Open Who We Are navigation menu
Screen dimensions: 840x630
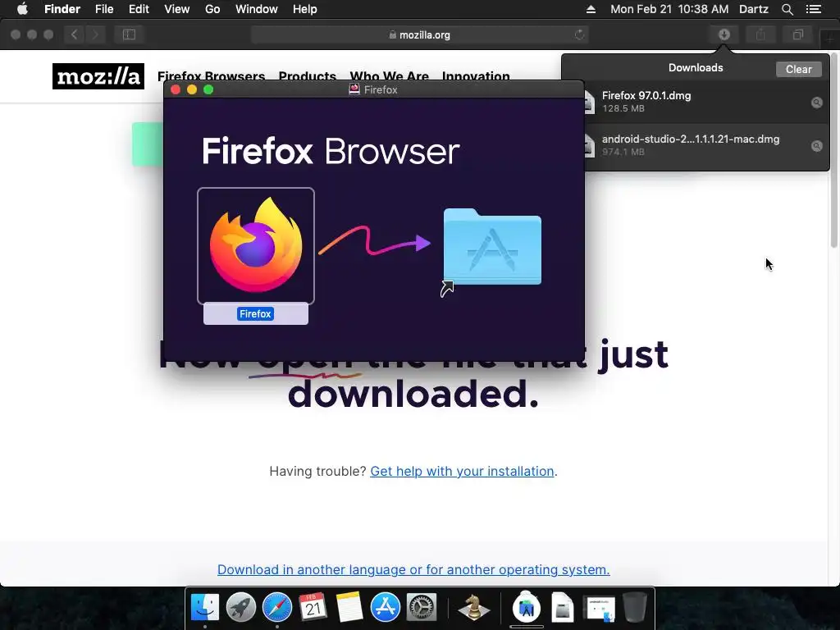click(x=390, y=76)
